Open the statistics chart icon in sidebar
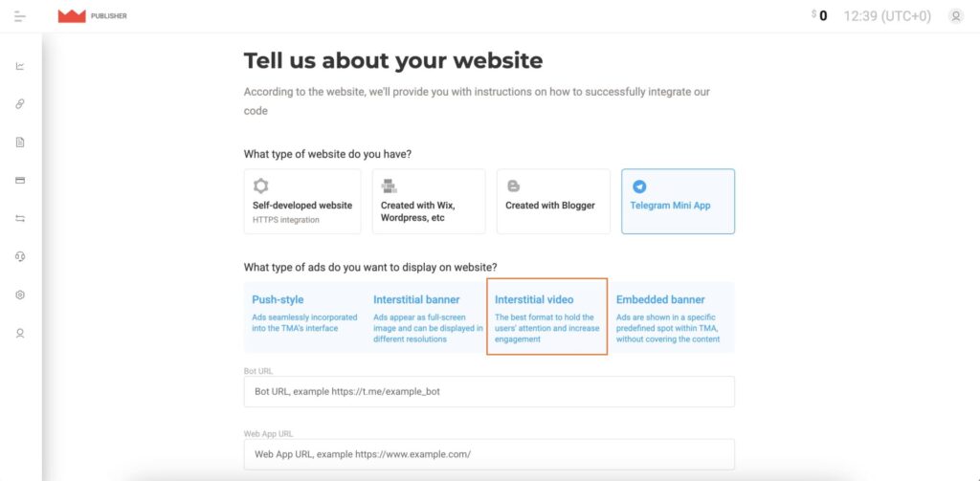 (20, 66)
